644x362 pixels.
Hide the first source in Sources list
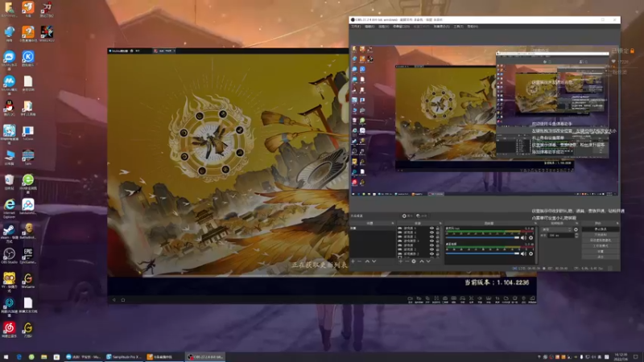click(431, 228)
